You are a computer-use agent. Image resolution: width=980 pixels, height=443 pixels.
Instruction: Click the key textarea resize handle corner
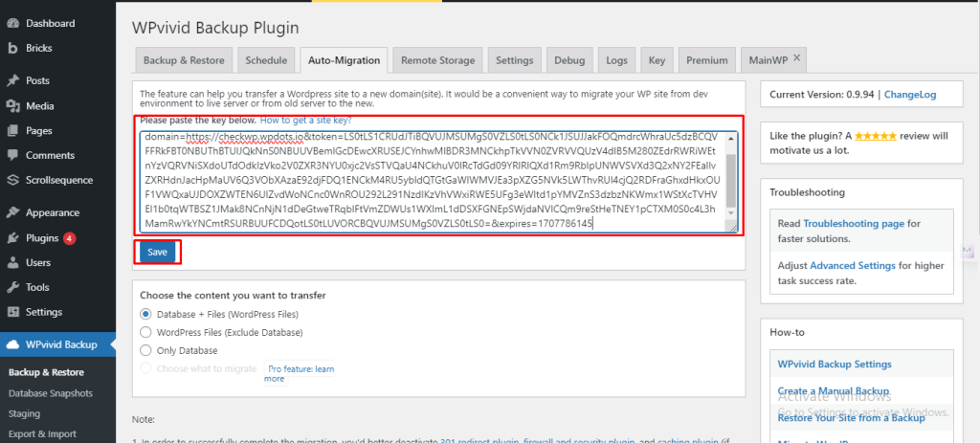pos(731,228)
